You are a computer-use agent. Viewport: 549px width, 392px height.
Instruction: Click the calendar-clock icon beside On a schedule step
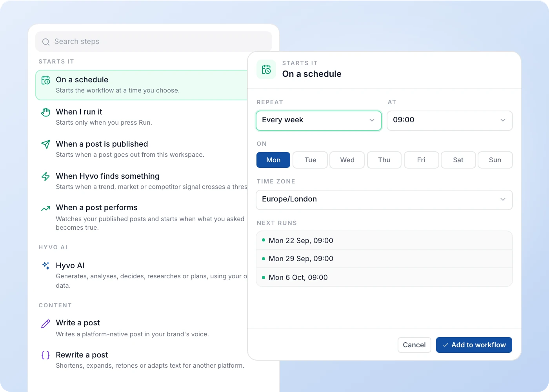(46, 80)
